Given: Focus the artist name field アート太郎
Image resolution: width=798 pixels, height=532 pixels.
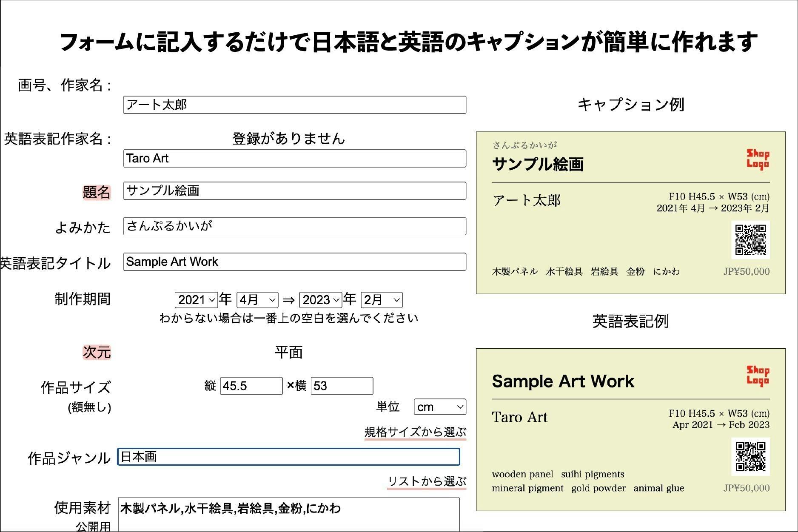Looking at the screenshot, I should [294, 105].
